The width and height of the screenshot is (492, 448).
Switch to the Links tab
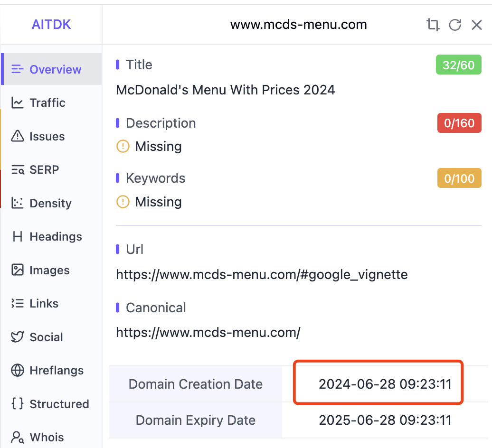(x=52, y=303)
